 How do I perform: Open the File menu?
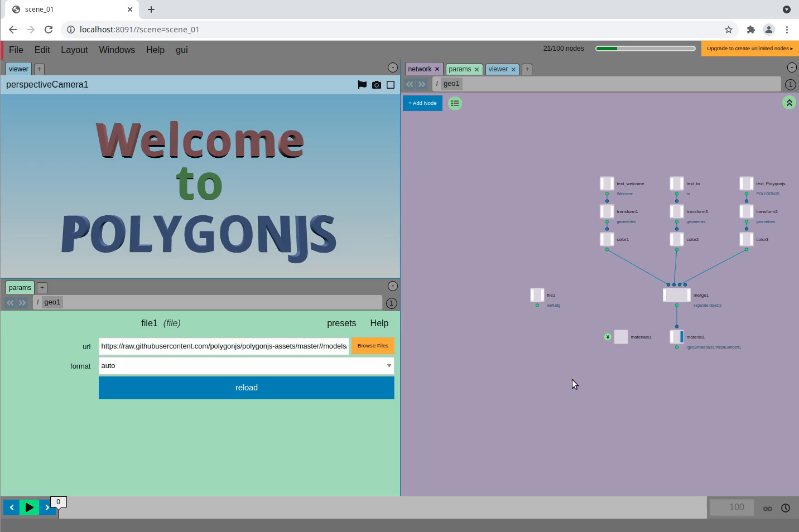pyautogui.click(x=16, y=50)
